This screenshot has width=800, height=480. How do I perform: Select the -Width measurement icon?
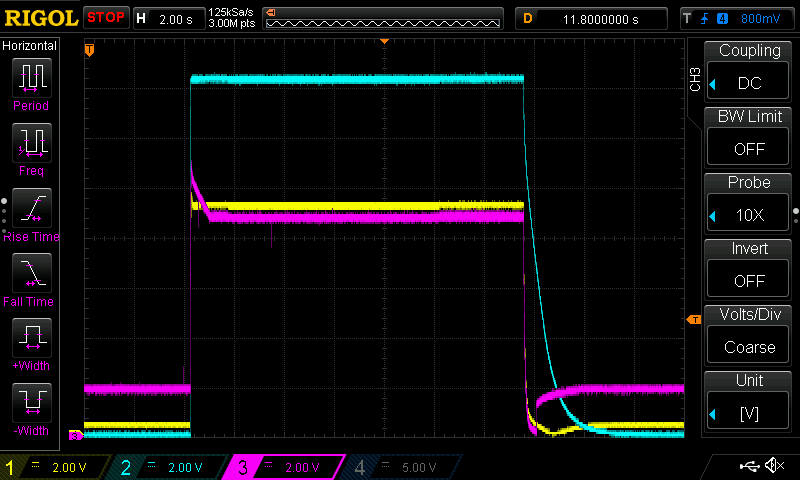point(32,402)
